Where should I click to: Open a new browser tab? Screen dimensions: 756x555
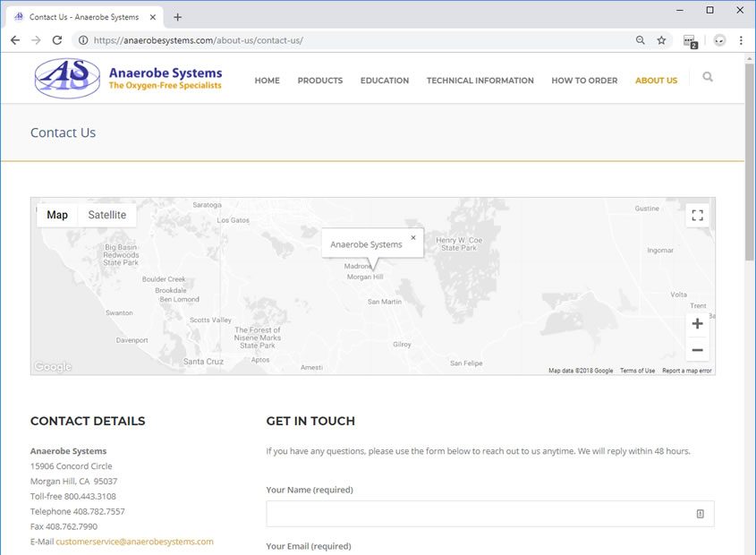coord(177,17)
